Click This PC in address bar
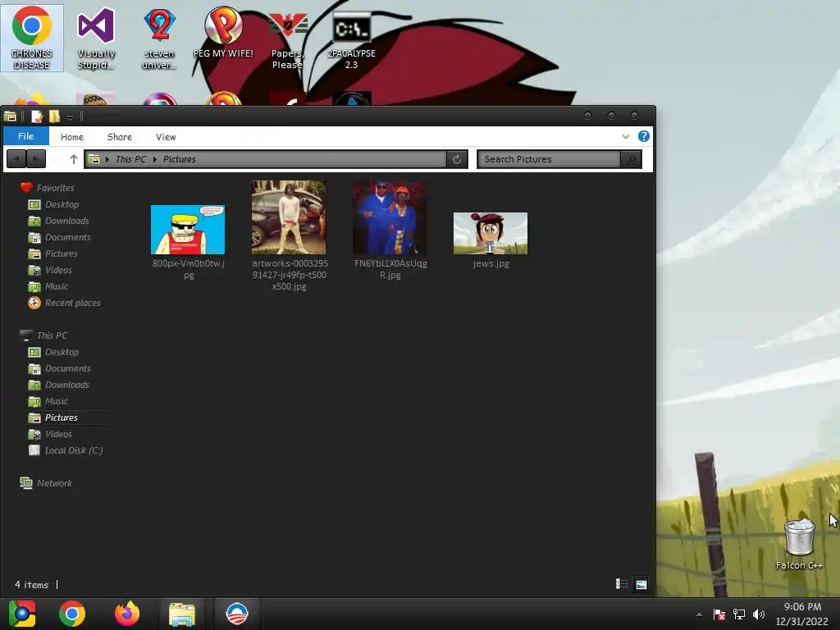The image size is (840, 630). coord(130,159)
